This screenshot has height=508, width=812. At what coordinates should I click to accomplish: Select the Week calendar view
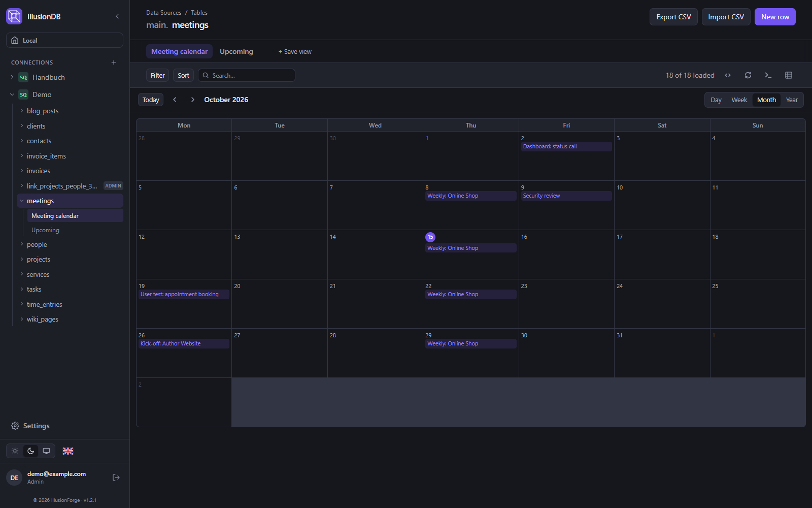coord(739,100)
